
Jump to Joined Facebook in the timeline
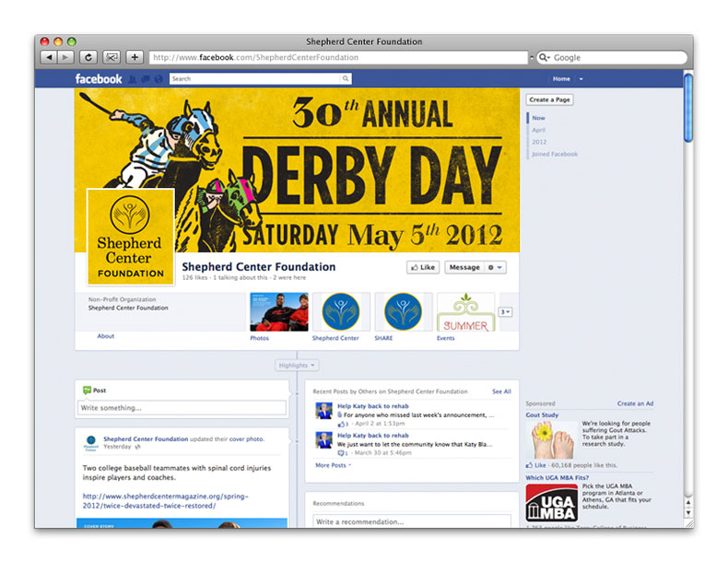pos(555,154)
